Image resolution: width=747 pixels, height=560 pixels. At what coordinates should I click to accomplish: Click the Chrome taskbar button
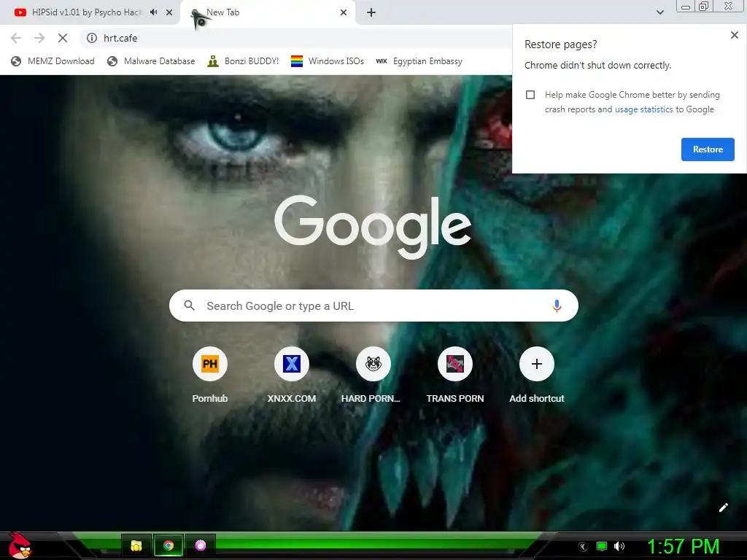coord(169,545)
